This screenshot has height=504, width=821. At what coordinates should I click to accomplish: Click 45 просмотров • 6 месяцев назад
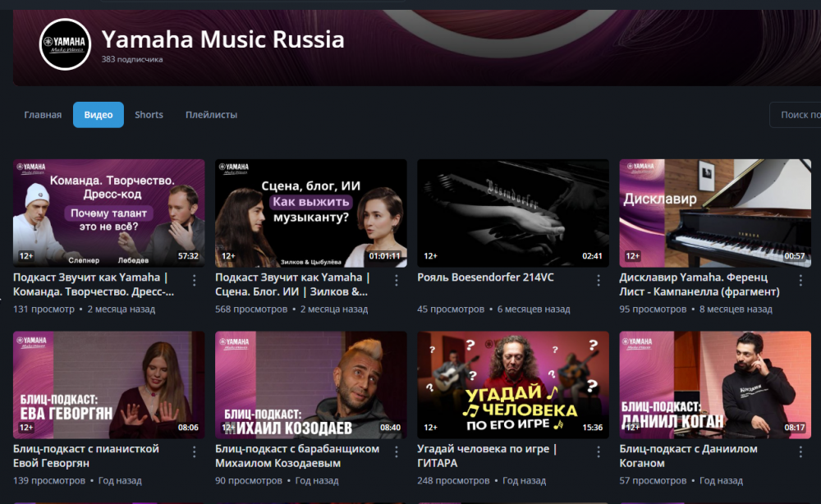click(493, 309)
